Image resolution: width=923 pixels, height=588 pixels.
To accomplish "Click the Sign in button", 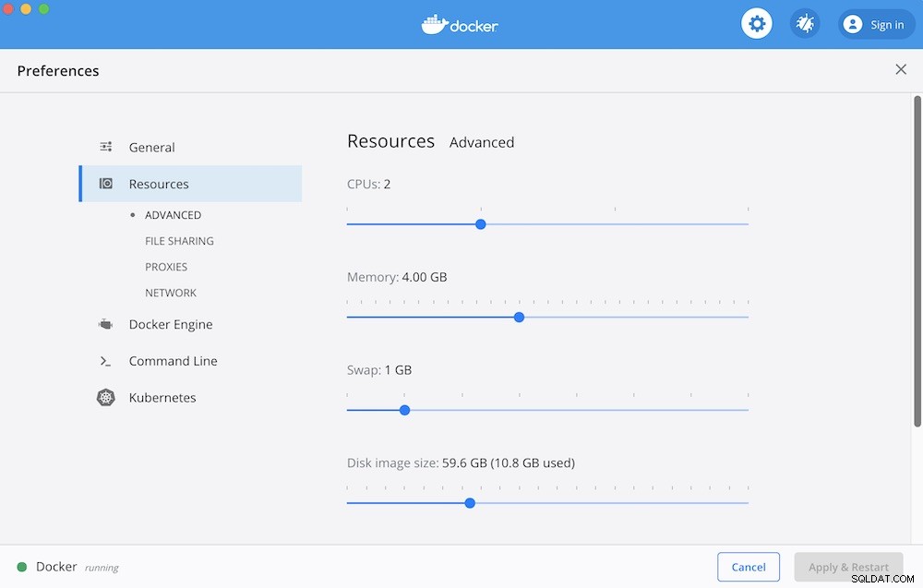I will 876,24.
